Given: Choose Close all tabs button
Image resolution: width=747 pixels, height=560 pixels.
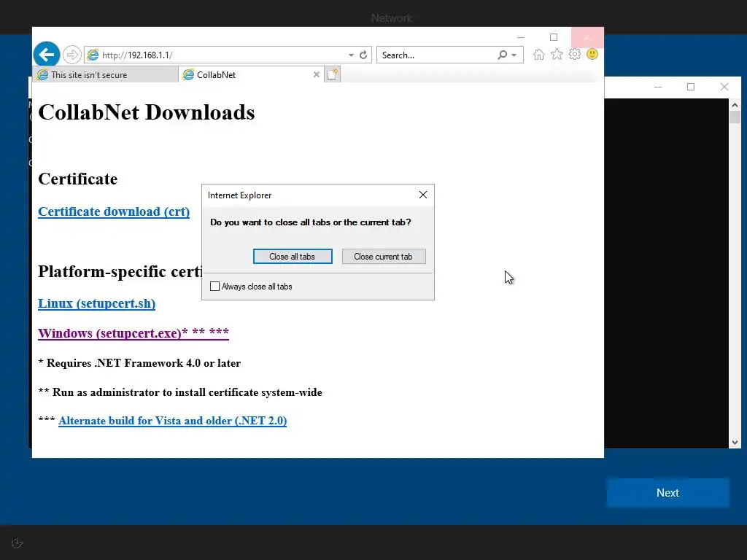Looking at the screenshot, I should click(293, 256).
